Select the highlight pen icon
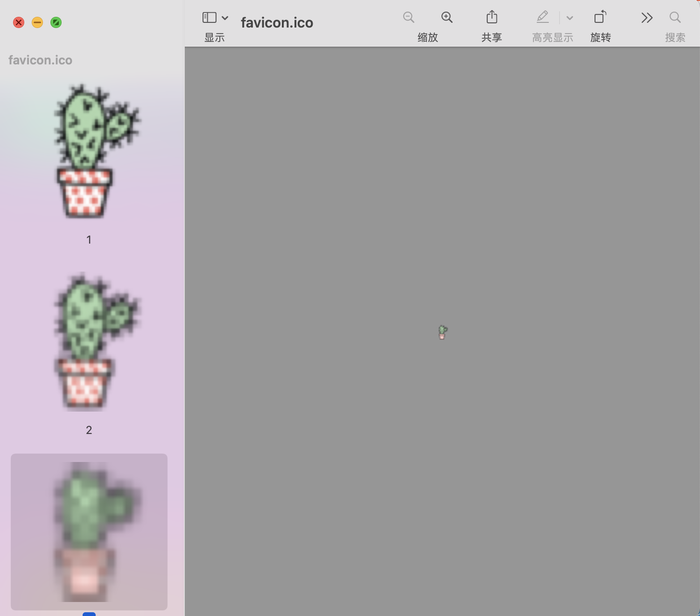This screenshot has width=700, height=616. tap(542, 18)
